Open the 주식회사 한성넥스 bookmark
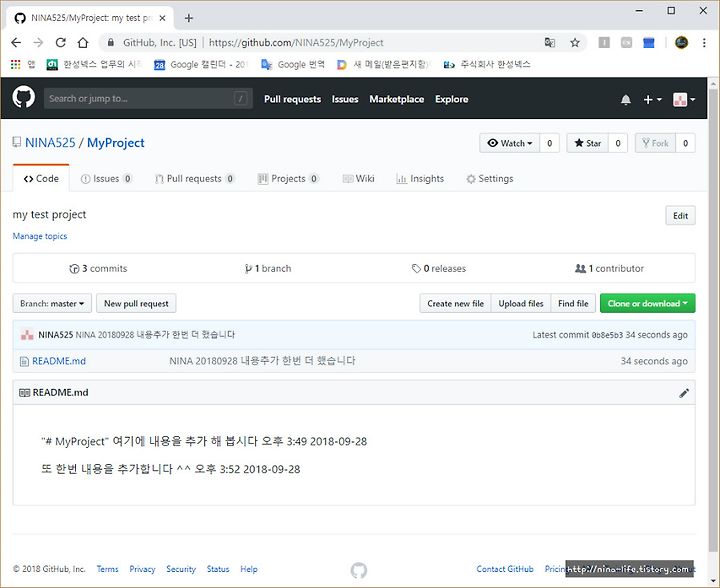This screenshot has width=720, height=588. tap(487, 65)
